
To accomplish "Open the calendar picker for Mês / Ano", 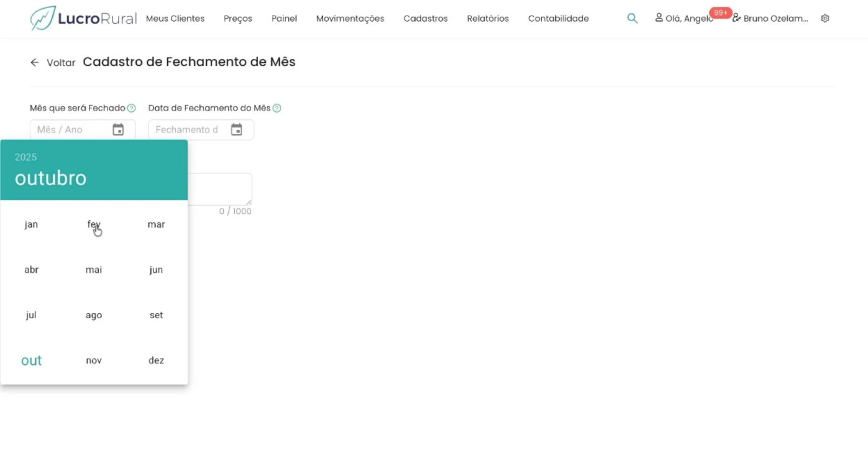I will 118,129.
